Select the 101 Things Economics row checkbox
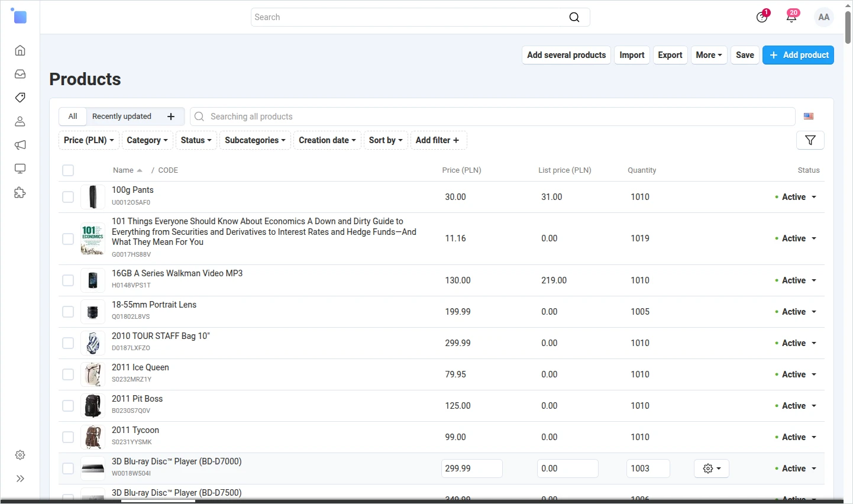853x504 pixels. point(68,239)
